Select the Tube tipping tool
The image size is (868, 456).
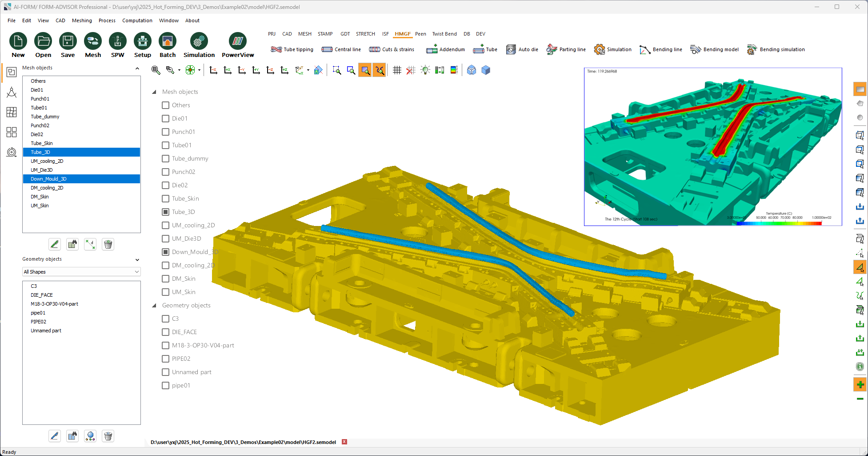[292, 49]
